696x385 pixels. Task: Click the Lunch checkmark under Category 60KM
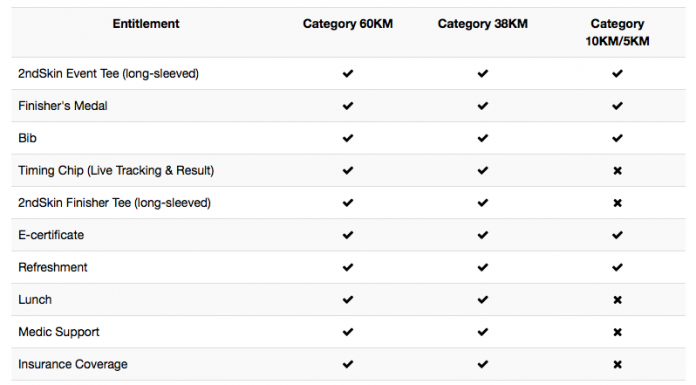[x=348, y=300]
